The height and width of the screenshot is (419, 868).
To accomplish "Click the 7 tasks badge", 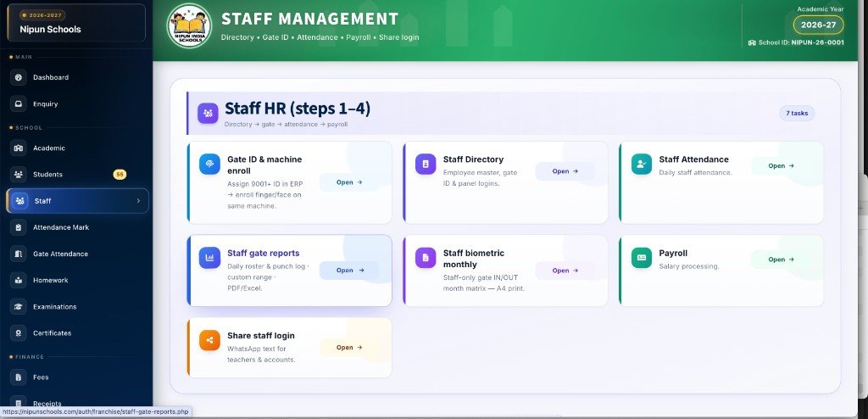I will 797,113.
